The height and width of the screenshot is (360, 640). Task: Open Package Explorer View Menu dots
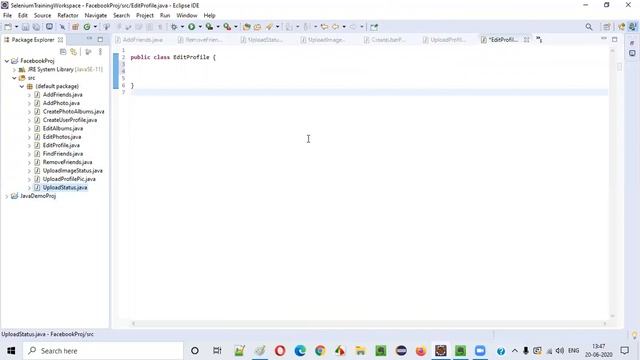[x=100, y=52]
